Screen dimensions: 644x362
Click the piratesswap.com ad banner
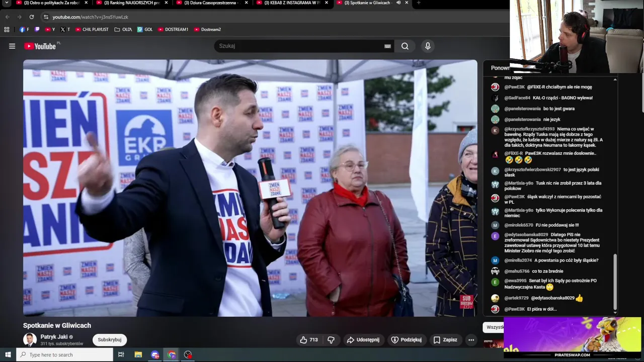pyautogui.click(x=573, y=337)
